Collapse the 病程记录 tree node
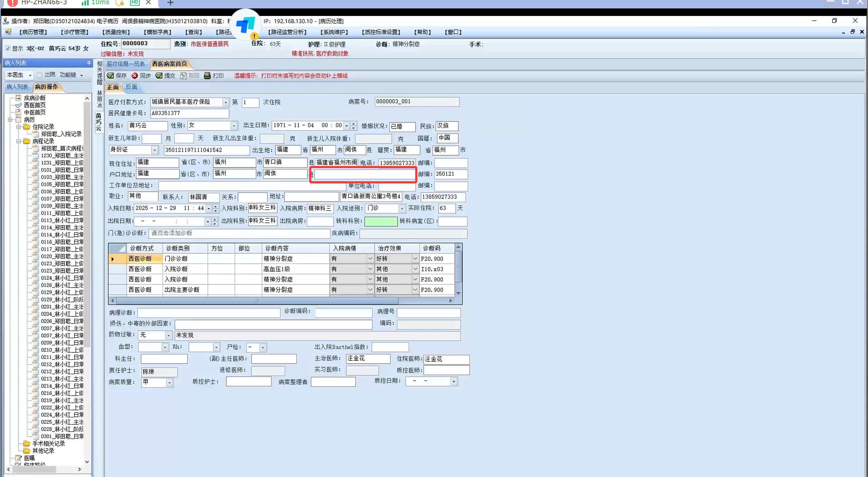The image size is (868, 477). coord(18,141)
